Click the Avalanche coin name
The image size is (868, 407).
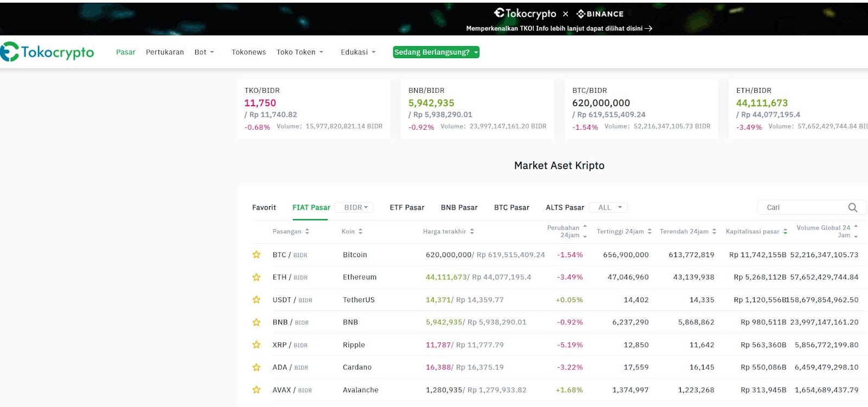[360, 390]
